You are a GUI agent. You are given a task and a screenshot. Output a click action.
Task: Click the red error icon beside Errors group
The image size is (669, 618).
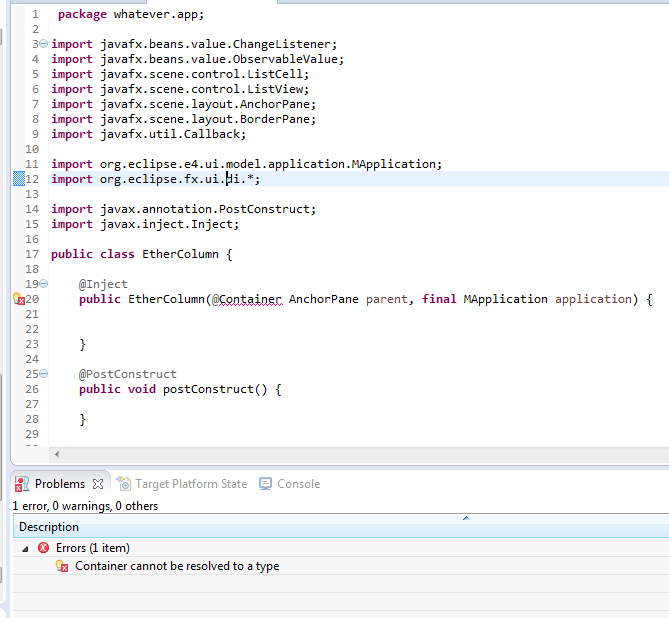pyautogui.click(x=44, y=548)
